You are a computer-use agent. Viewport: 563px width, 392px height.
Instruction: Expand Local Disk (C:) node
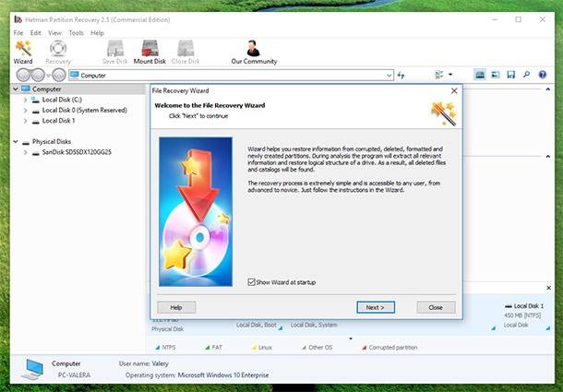click(x=25, y=100)
